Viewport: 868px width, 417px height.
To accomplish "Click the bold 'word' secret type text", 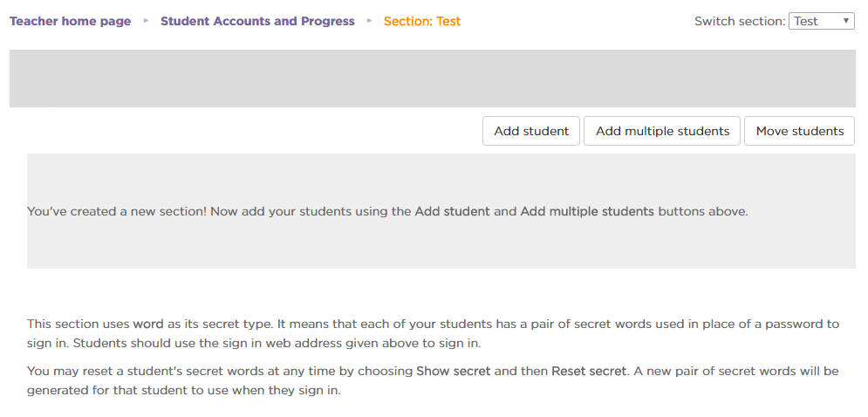I will coord(148,324).
